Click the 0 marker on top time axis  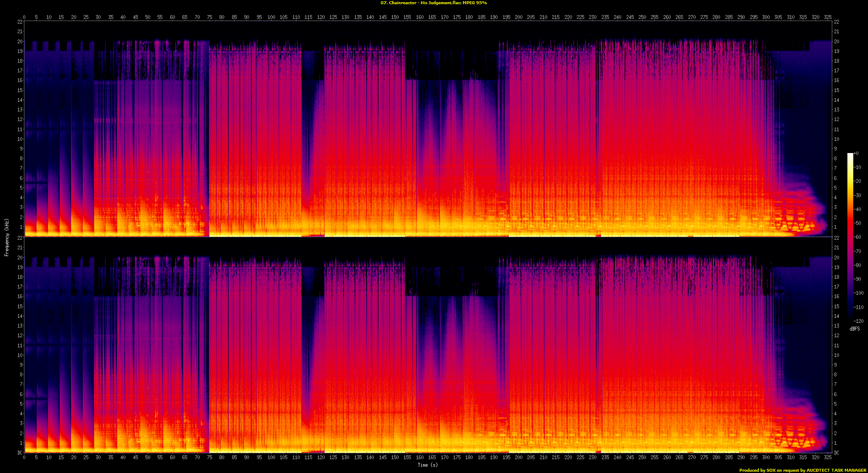24,17
